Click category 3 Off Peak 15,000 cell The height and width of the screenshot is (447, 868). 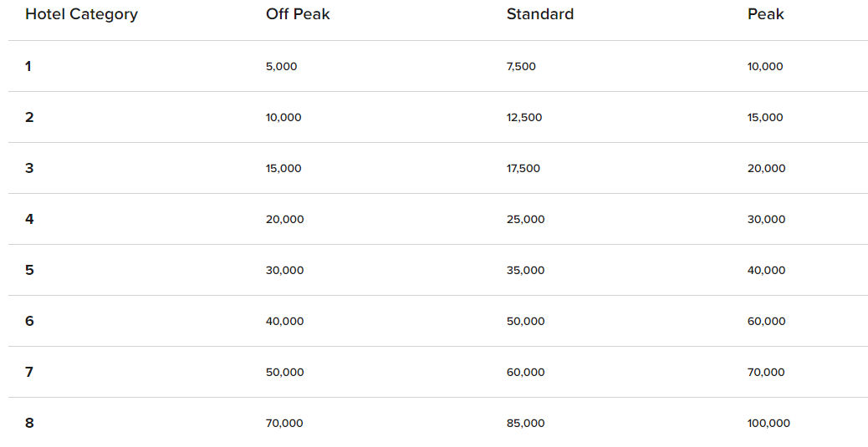click(283, 168)
